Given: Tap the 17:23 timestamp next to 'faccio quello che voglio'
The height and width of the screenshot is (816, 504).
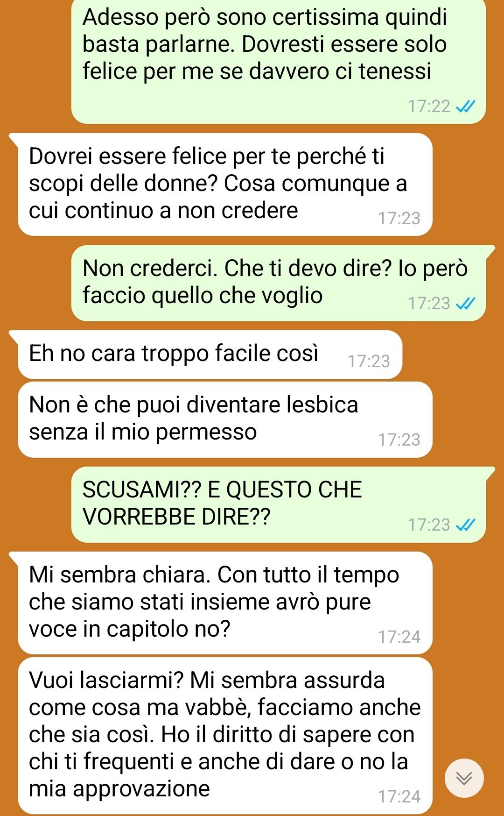Looking at the screenshot, I should click(429, 304).
